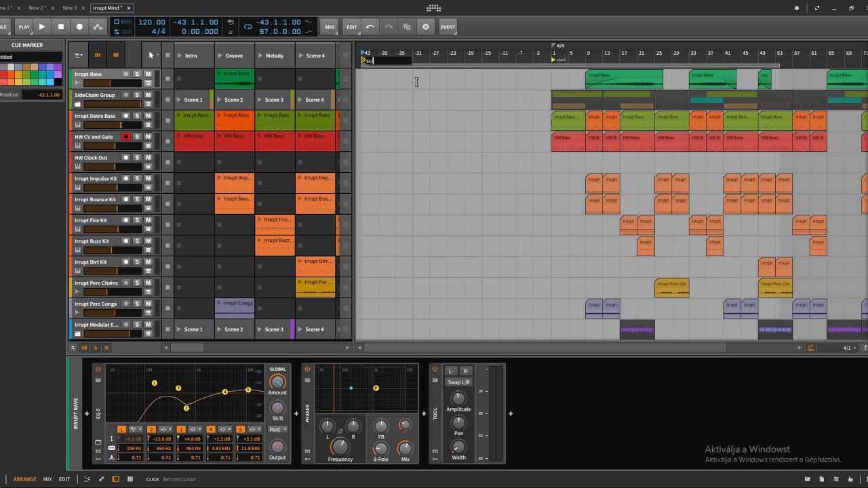Viewport: 868px width, 488px height.
Task: Click the redo arrow in the top toolbar
Action: (389, 26)
